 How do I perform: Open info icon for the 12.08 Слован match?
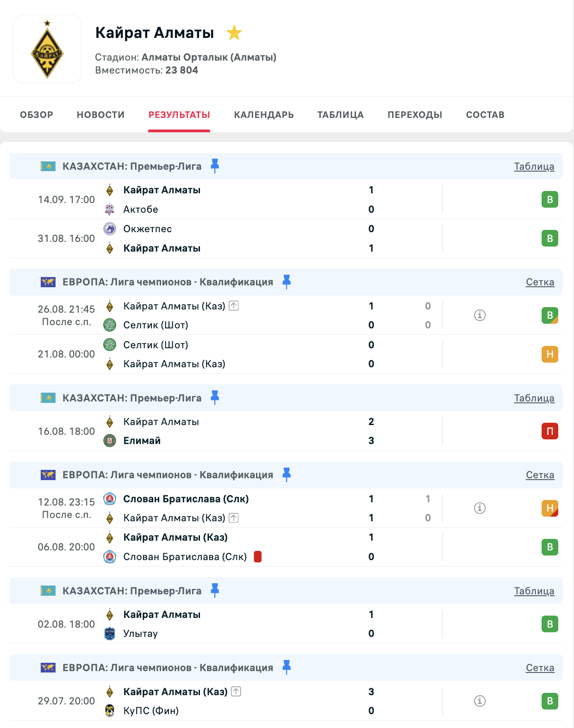click(x=480, y=508)
